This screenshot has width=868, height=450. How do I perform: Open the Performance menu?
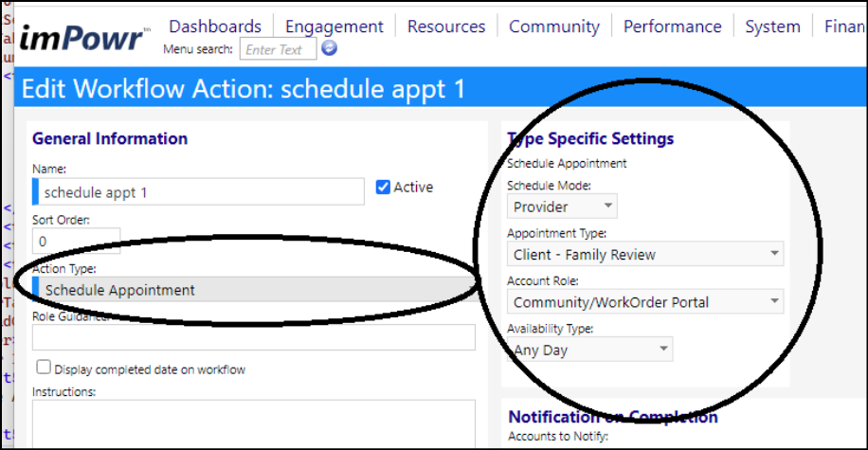point(673,26)
